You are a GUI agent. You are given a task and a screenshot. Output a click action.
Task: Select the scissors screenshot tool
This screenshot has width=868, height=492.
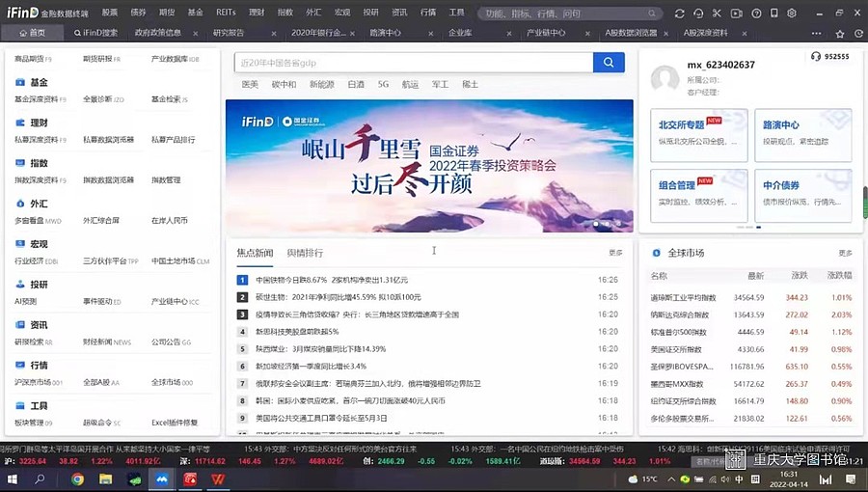coord(717,14)
